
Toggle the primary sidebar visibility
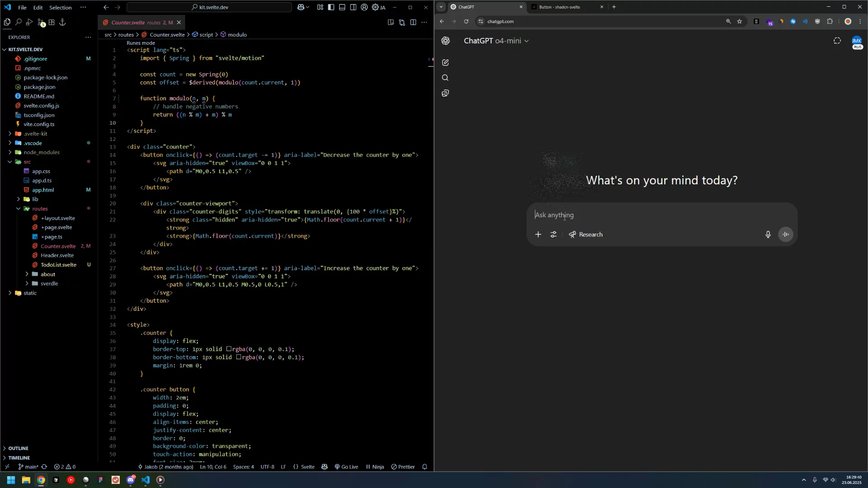point(331,7)
